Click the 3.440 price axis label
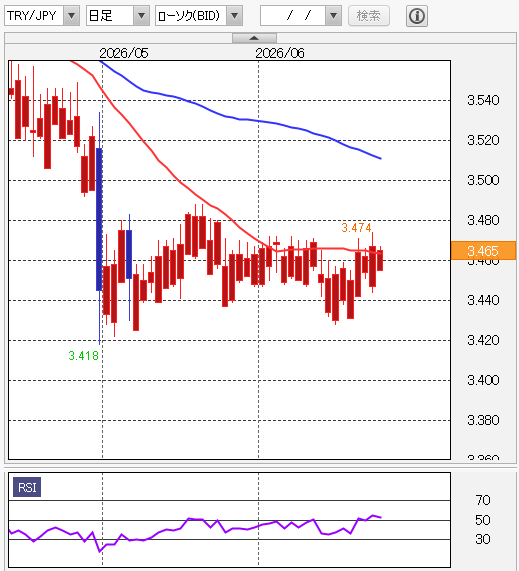The image size is (519, 571). (483, 300)
